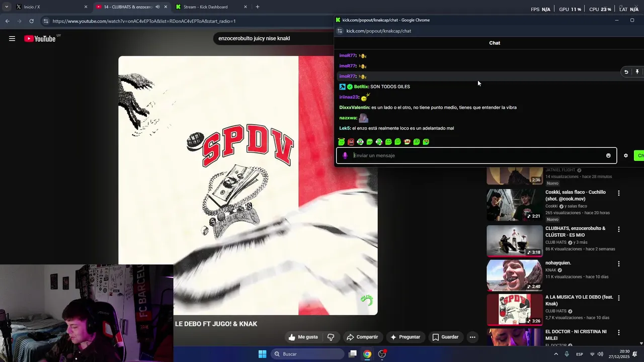Viewport: 644px width, 362px height.
Task: Click Lek5 username in chat
Action: [345, 128]
